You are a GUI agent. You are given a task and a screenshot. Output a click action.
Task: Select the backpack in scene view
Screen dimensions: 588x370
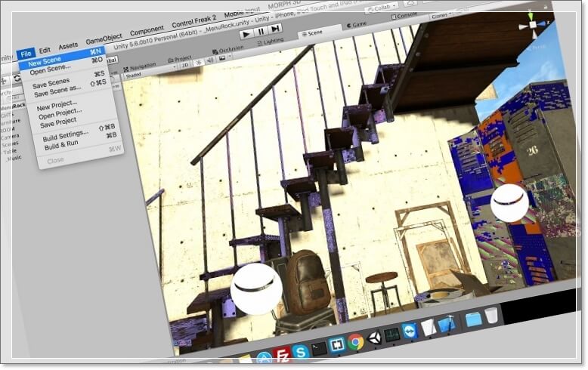tap(308, 282)
